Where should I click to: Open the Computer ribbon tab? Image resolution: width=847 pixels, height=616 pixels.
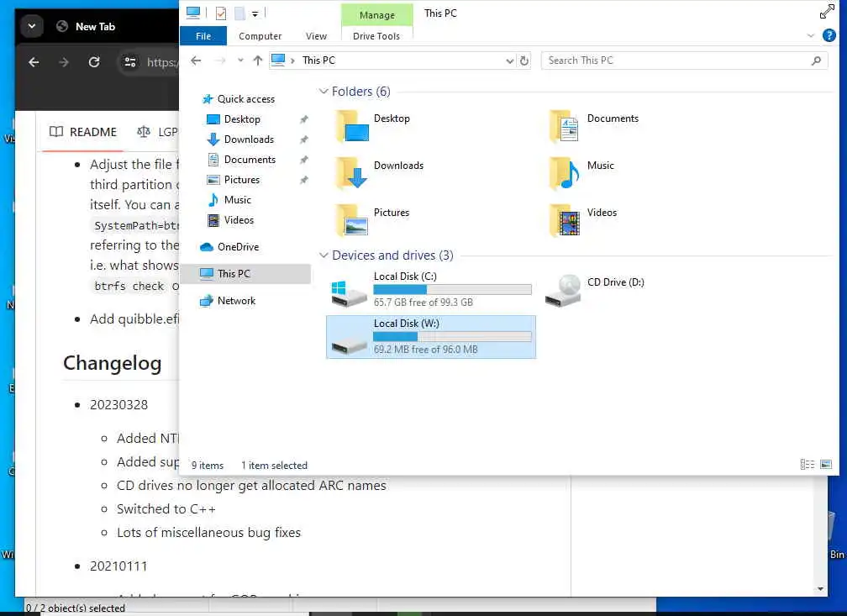tap(260, 36)
